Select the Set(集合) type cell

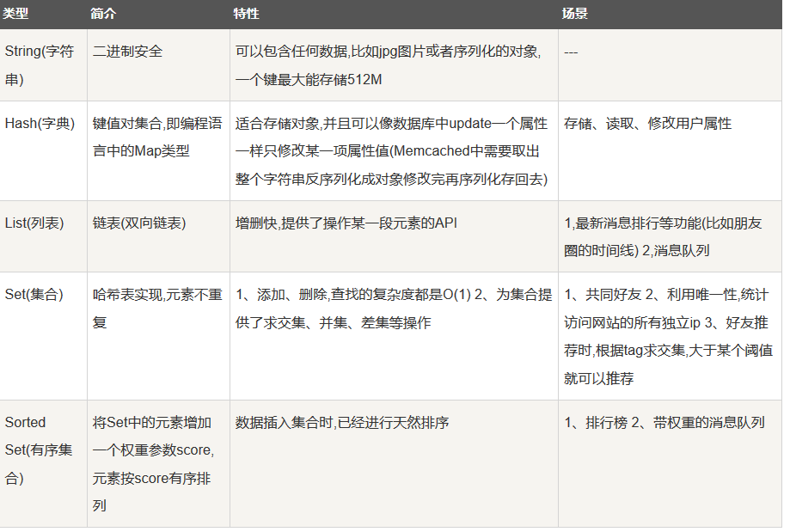click(43, 336)
